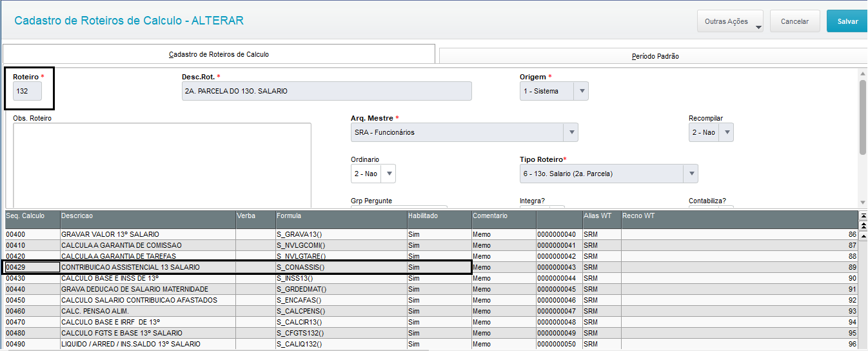This screenshot has width=868, height=351.
Task: Click formula cell S_NVLGCOMI()
Action: pos(340,245)
